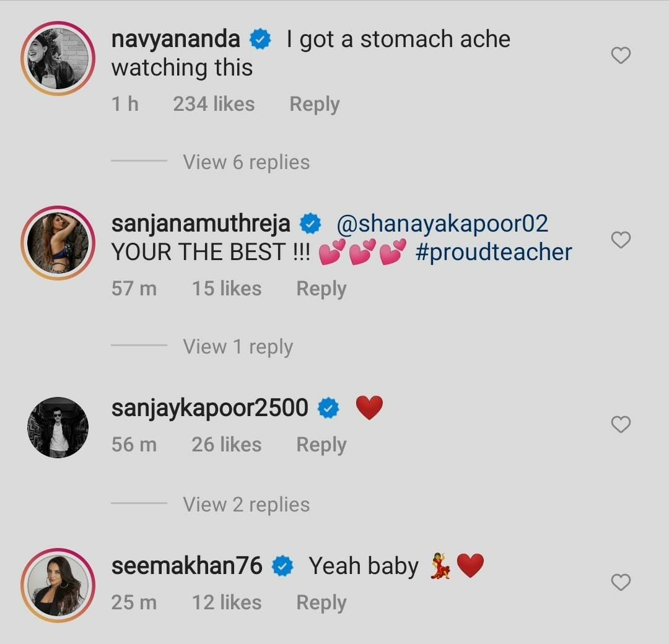Image resolution: width=669 pixels, height=644 pixels.
Task: Reply to sanjaykapoor2500's comment
Action: click(x=321, y=445)
